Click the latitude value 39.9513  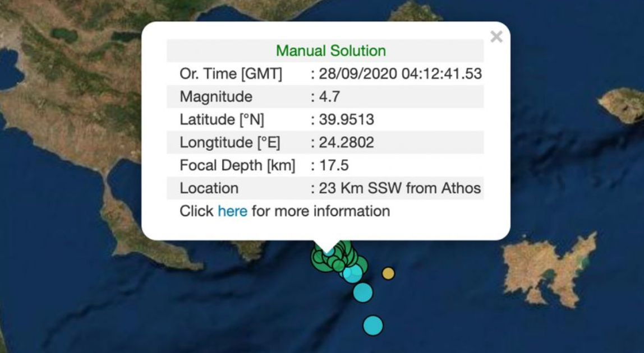coord(346,120)
